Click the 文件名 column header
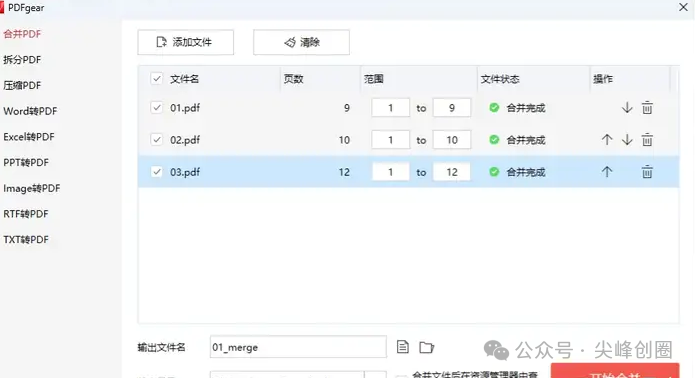The image size is (695, 378). [x=185, y=79]
